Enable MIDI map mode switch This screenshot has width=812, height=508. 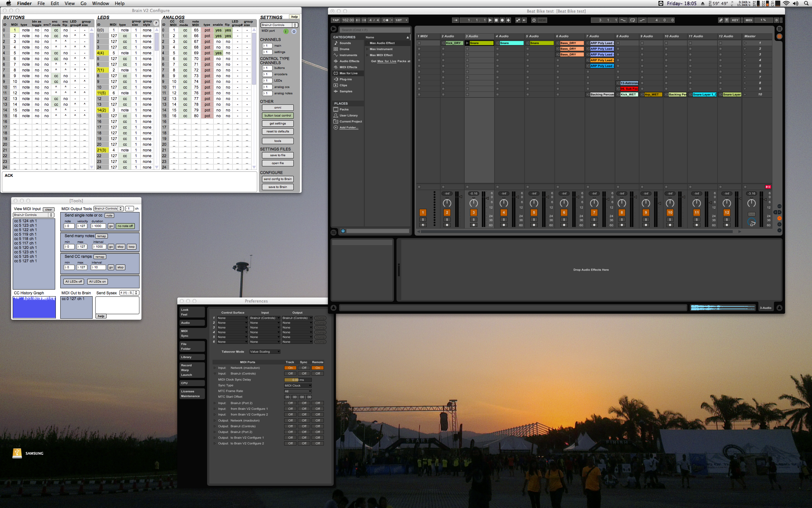tap(749, 20)
